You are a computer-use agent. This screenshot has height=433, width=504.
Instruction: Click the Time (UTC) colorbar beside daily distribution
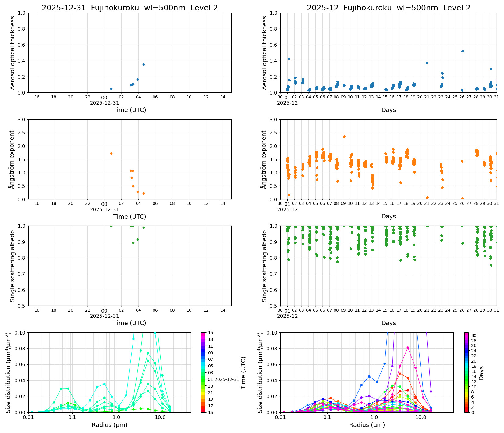pyautogui.click(x=203, y=372)
